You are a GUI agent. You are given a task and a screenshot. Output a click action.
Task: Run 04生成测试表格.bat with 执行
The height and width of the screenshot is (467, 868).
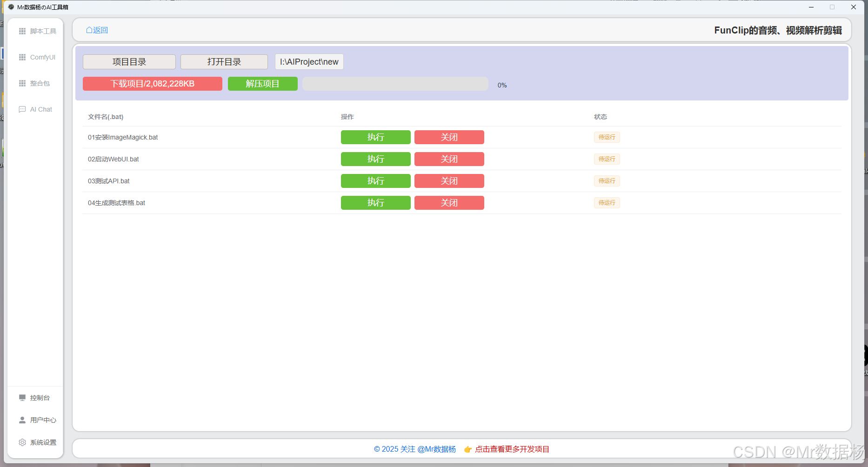tap(376, 203)
